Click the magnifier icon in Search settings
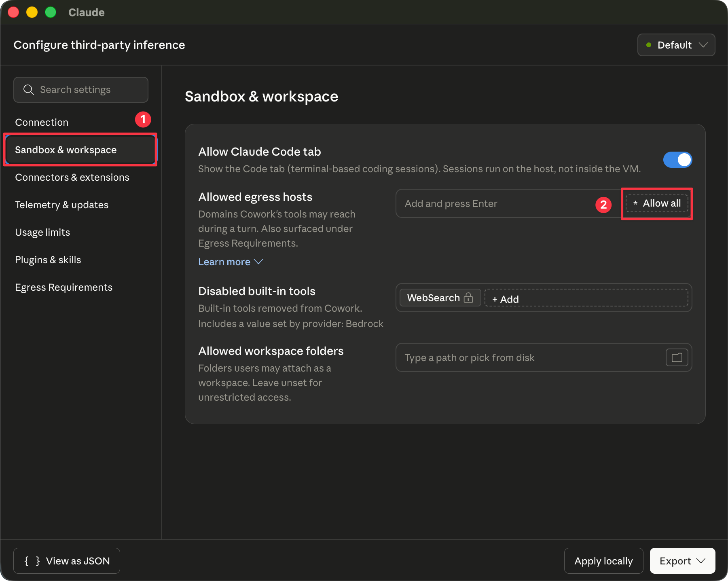 pyautogui.click(x=28, y=90)
